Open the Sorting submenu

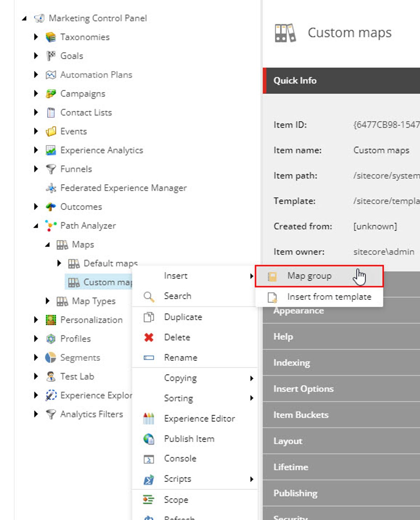tap(195, 399)
